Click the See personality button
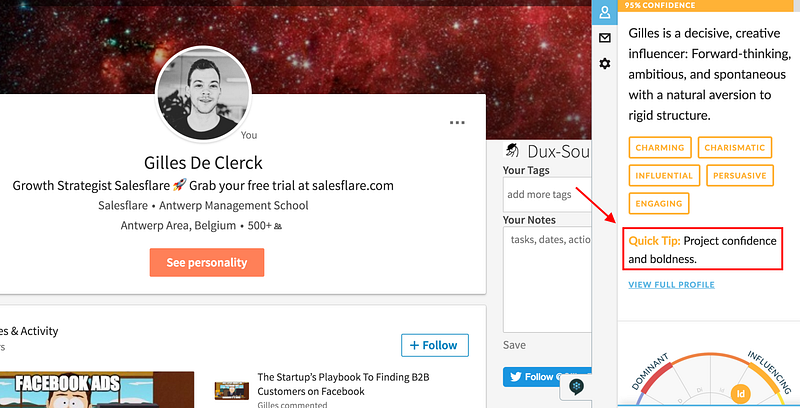800x408 pixels. point(207,263)
